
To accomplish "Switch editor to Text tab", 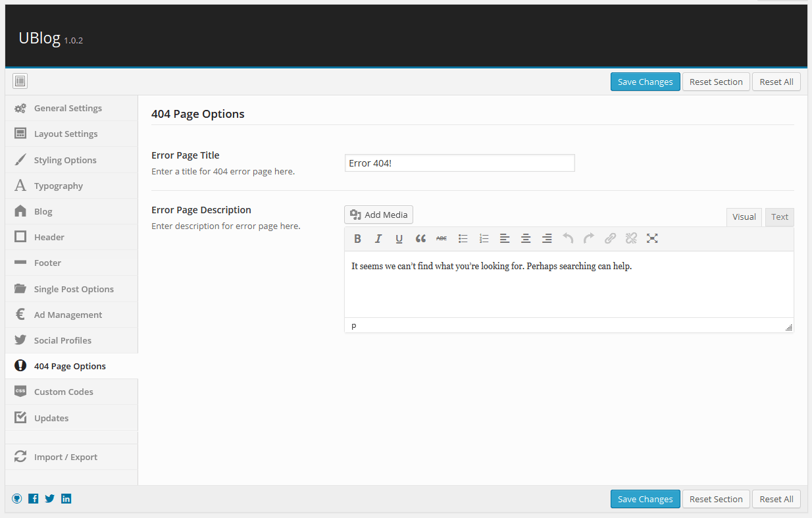I will [780, 217].
